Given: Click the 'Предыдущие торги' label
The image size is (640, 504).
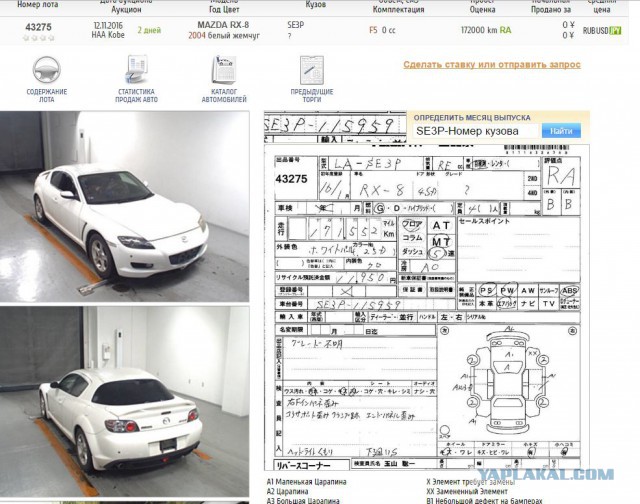Looking at the screenshot, I should (x=312, y=95).
